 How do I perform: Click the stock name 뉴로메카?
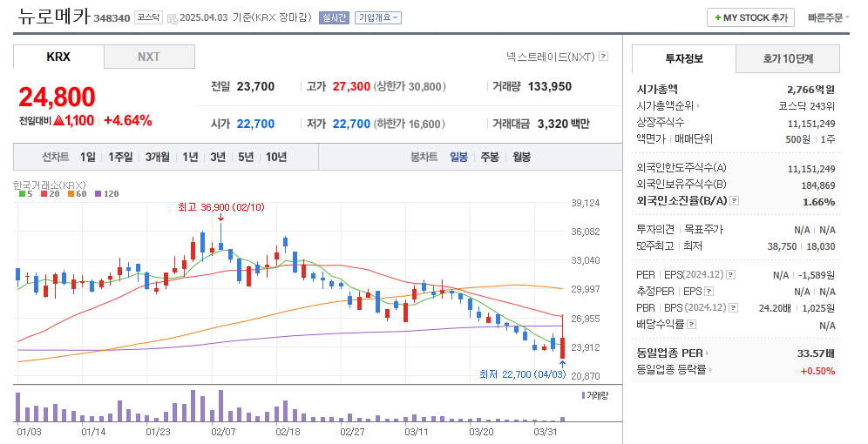pos(54,16)
